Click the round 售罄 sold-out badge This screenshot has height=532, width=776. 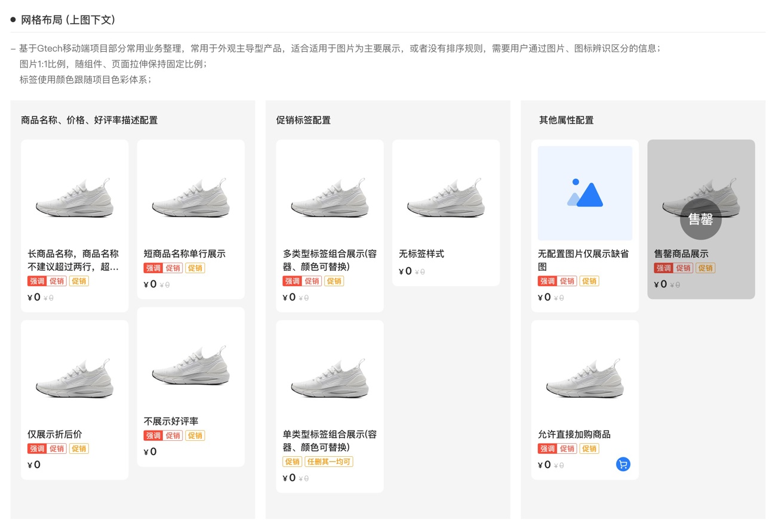point(701,219)
